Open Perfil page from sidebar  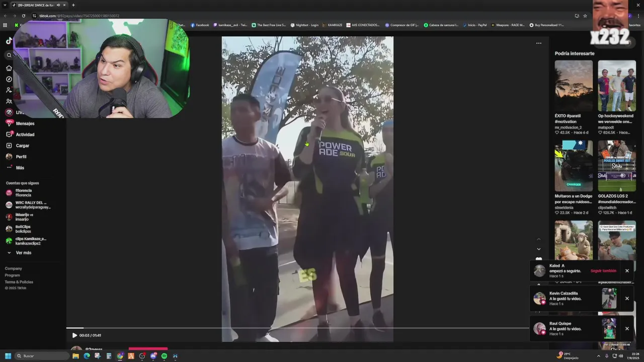tap(16, 156)
